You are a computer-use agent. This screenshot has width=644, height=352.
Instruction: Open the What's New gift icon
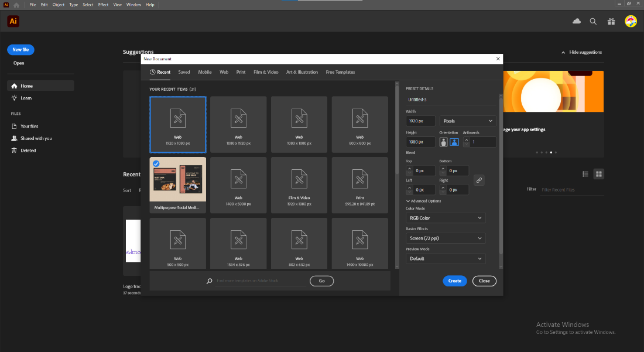[x=611, y=20]
